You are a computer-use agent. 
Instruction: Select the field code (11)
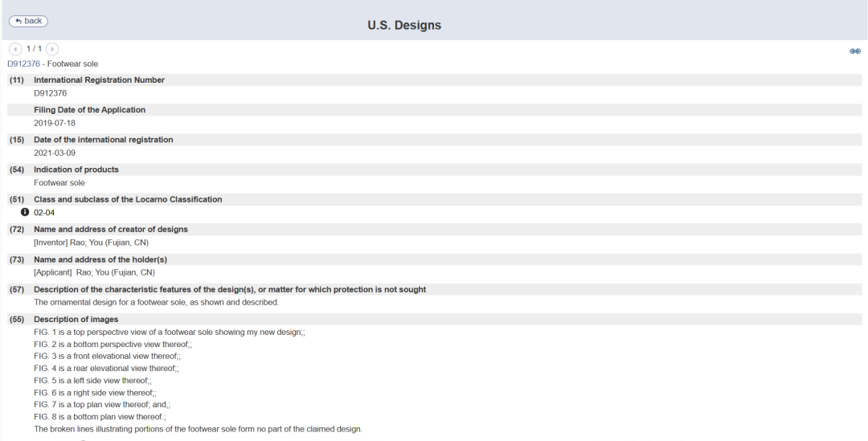click(17, 80)
